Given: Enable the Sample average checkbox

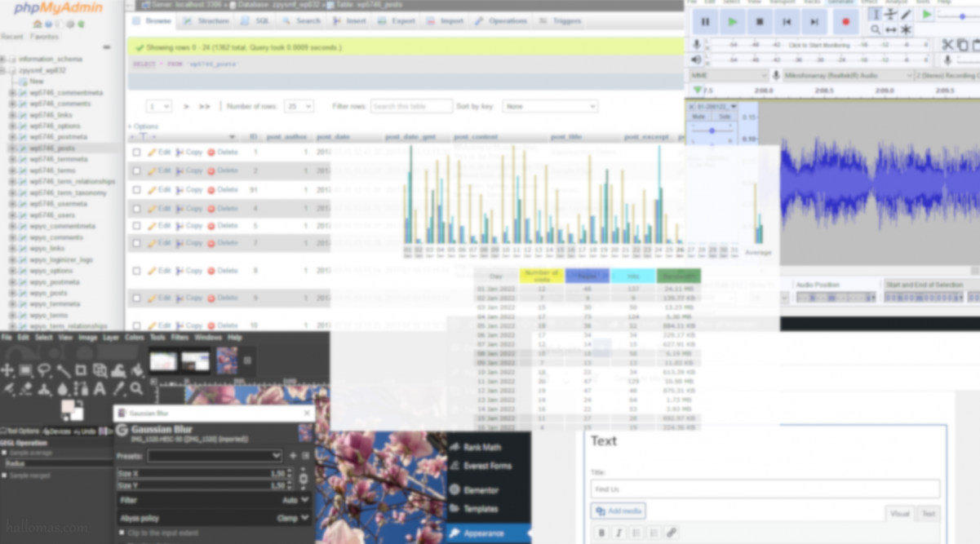Looking at the screenshot, I should [x=5, y=451].
